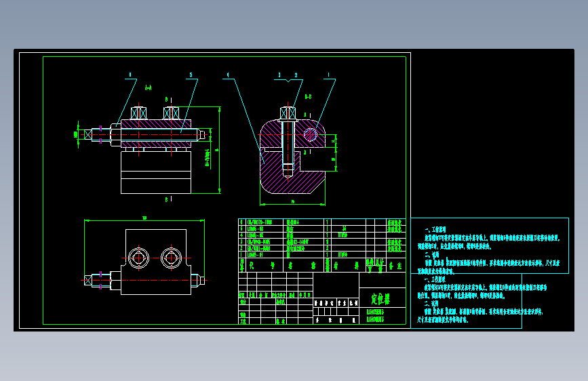Select balloon number 2 over the bolt

[296, 75]
